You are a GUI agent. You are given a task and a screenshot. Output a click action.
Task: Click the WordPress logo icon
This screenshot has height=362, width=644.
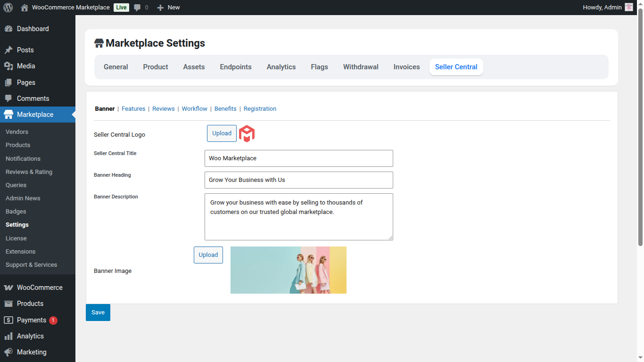(8, 8)
